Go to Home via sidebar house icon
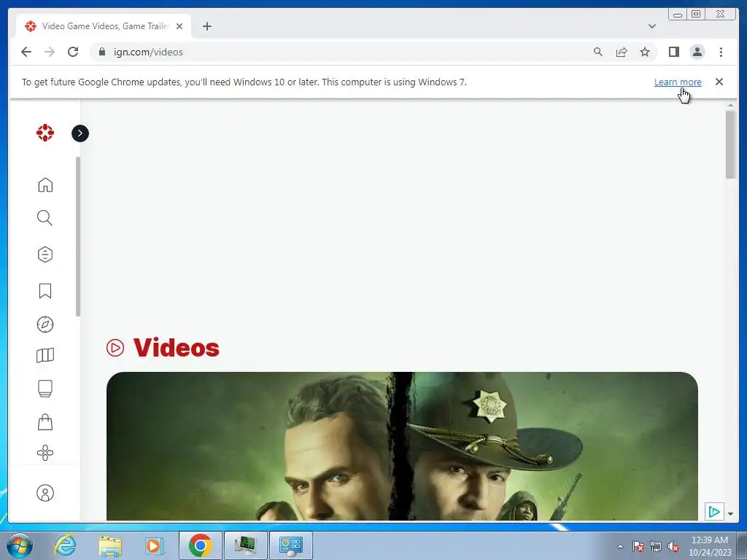Viewport: 747px width, 560px height. point(45,184)
